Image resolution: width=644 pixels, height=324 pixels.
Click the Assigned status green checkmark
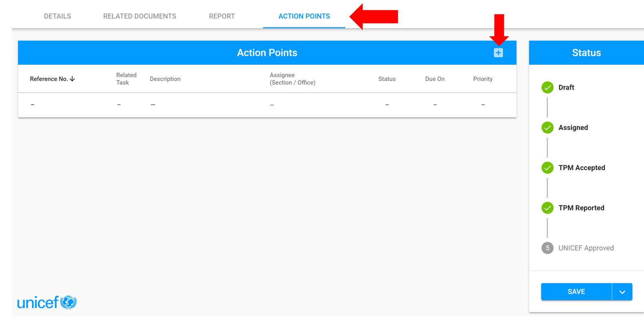tap(547, 128)
